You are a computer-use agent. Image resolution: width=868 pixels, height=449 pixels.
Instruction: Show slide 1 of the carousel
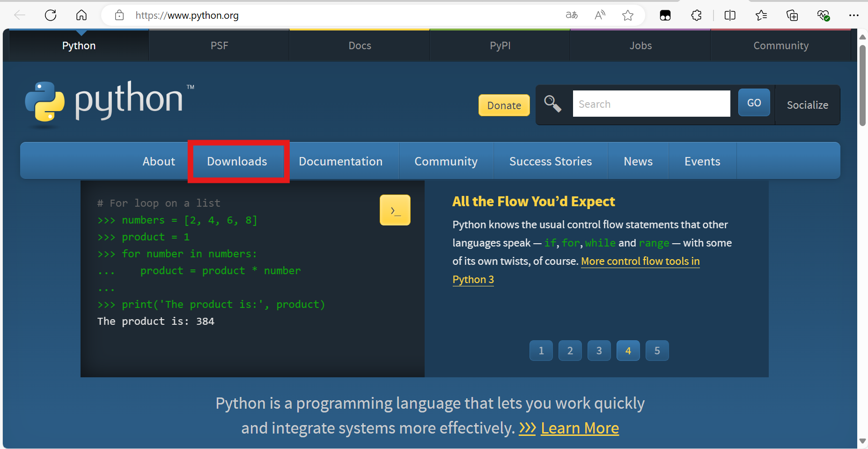pyautogui.click(x=541, y=351)
